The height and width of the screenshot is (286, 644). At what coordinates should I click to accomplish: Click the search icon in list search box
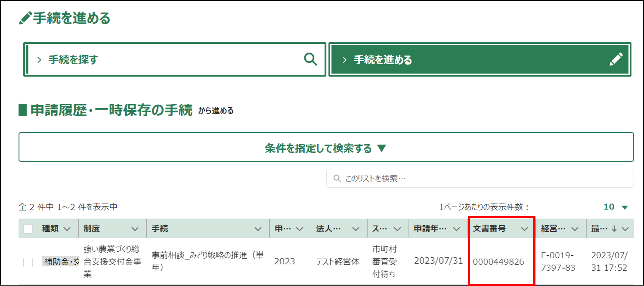[x=337, y=178]
